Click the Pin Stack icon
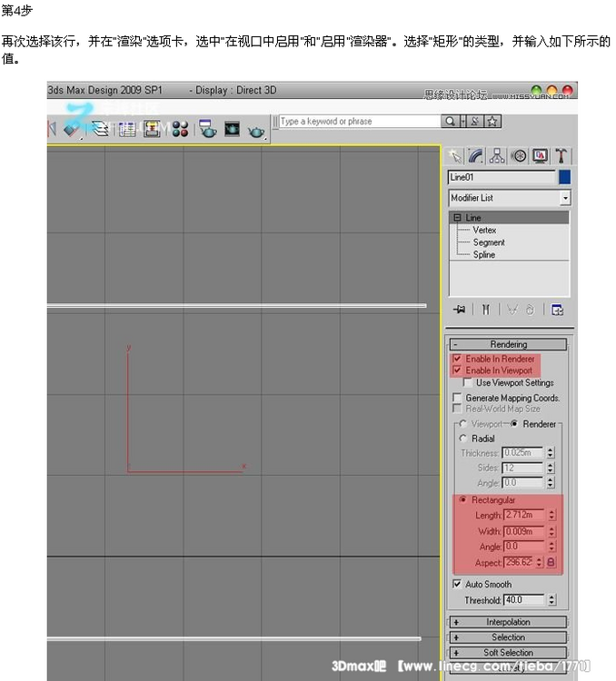 point(459,310)
